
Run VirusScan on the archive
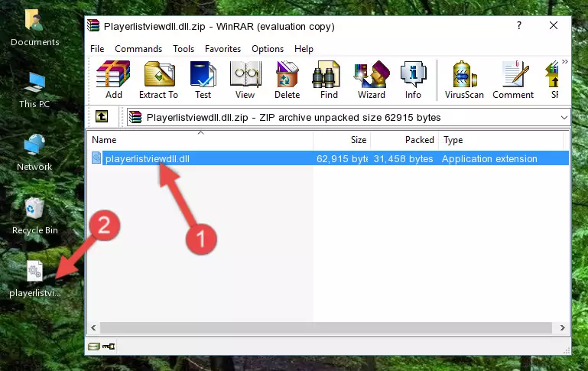click(464, 80)
